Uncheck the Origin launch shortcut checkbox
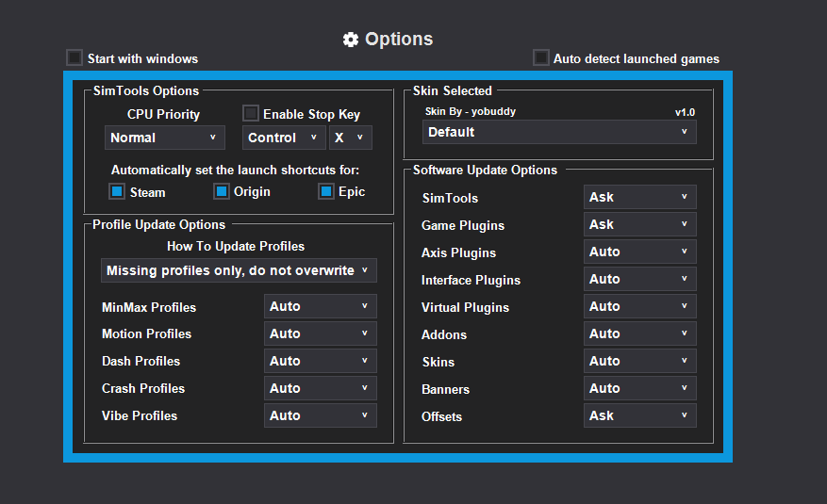The height and width of the screenshot is (504, 827). pos(222,191)
